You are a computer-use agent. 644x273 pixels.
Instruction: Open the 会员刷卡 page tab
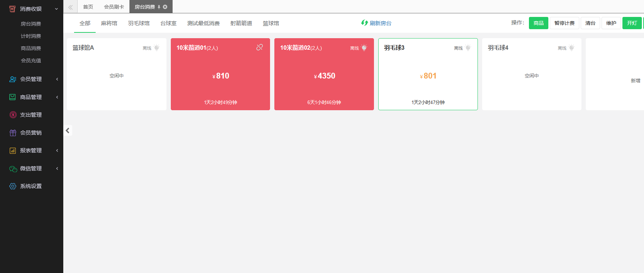(x=114, y=7)
